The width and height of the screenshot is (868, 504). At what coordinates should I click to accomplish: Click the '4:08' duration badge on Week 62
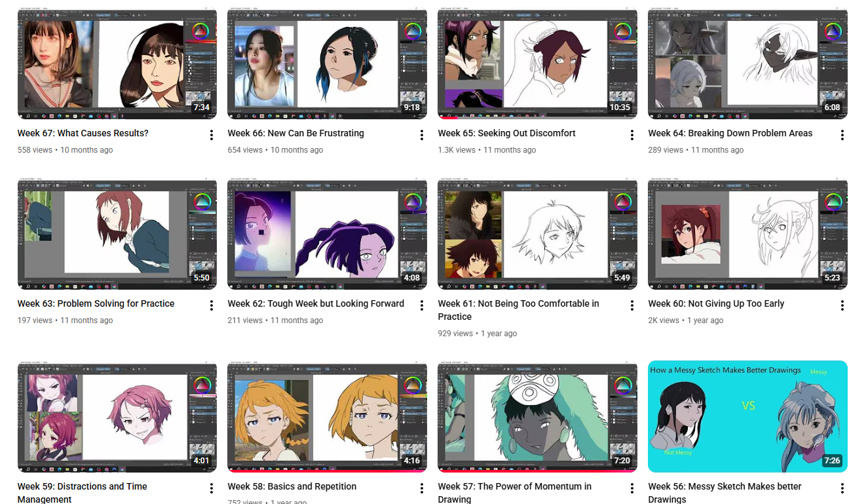pyautogui.click(x=412, y=278)
